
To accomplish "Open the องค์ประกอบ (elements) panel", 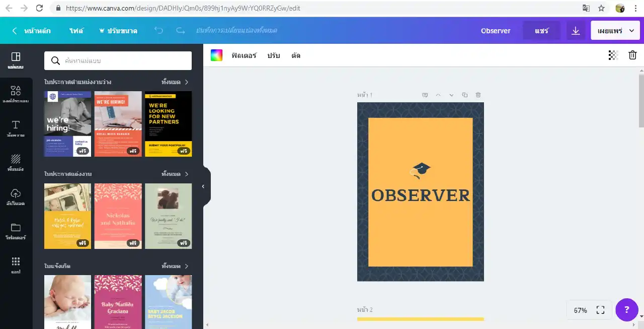I will 16,96.
